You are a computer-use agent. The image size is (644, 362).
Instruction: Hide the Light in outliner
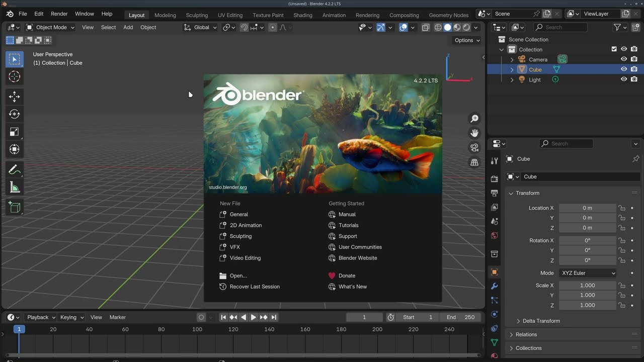624,79
